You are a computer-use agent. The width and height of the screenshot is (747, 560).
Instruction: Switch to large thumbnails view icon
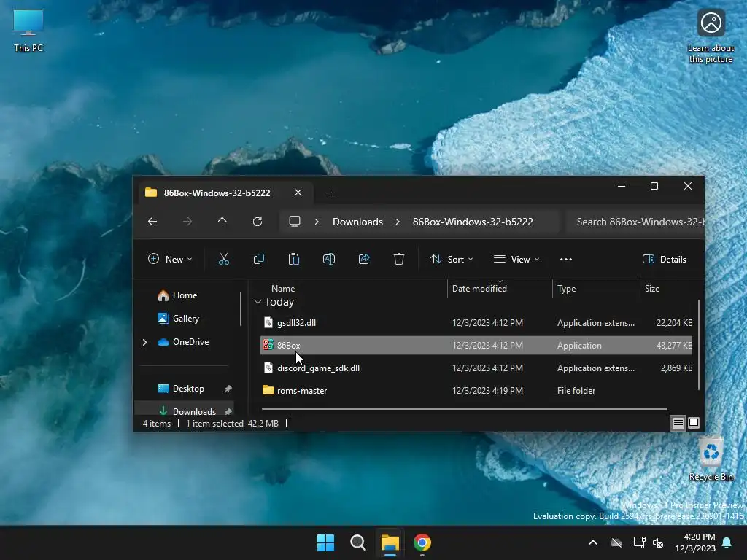(x=694, y=423)
